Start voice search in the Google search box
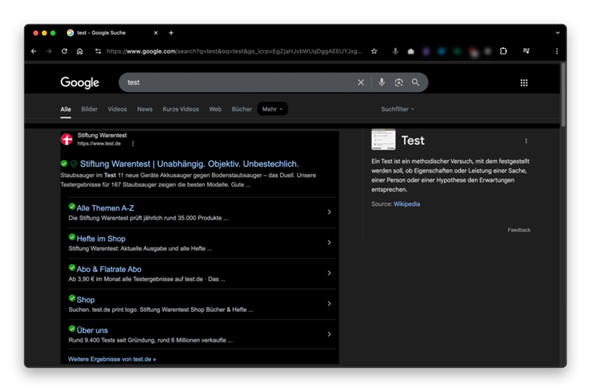Viewport: 590px width, 391px height. [x=382, y=82]
